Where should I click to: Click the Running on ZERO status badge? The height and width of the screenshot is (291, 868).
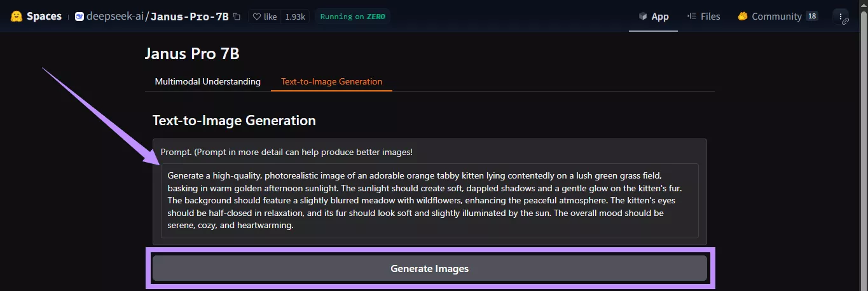coord(352,17)
